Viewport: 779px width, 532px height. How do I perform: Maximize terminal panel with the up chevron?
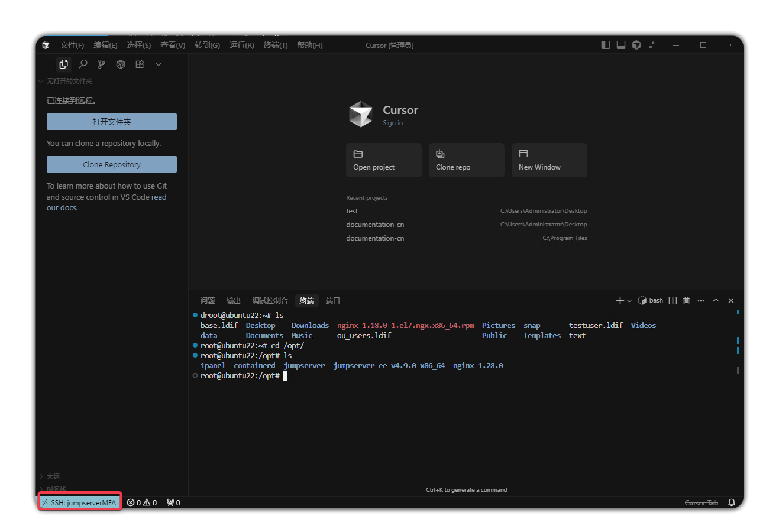coord(716,300)
